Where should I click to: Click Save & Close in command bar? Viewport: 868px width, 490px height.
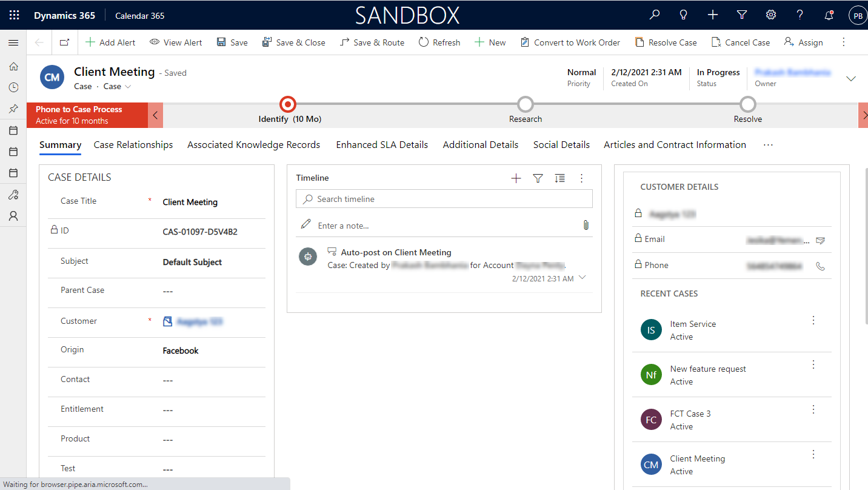point(293,42)
